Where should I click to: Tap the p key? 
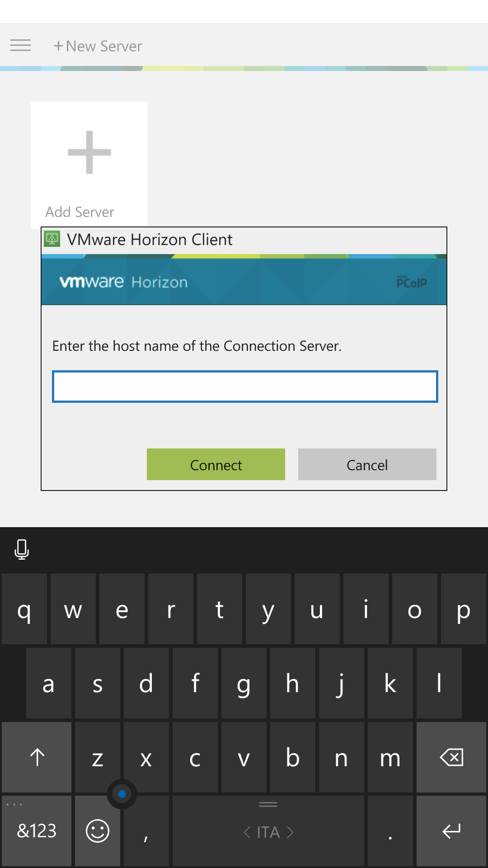coord(464,609)
